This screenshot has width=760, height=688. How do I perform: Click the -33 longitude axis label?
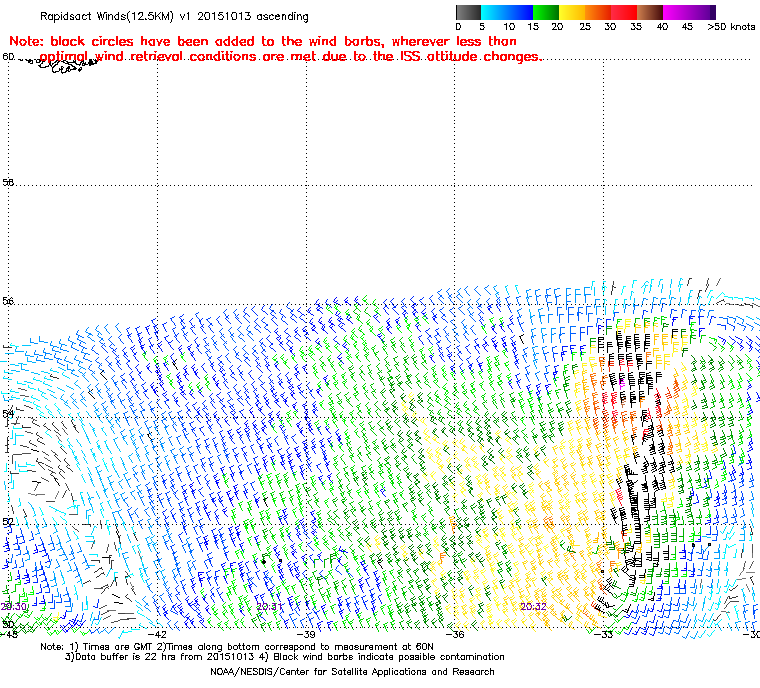[x=603, y=634]
